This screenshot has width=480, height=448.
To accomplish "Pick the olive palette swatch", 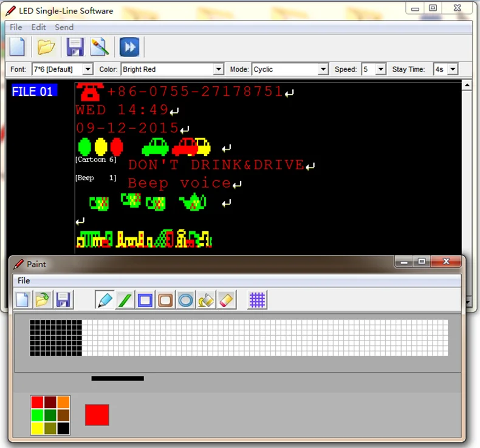I will [50, 428].
